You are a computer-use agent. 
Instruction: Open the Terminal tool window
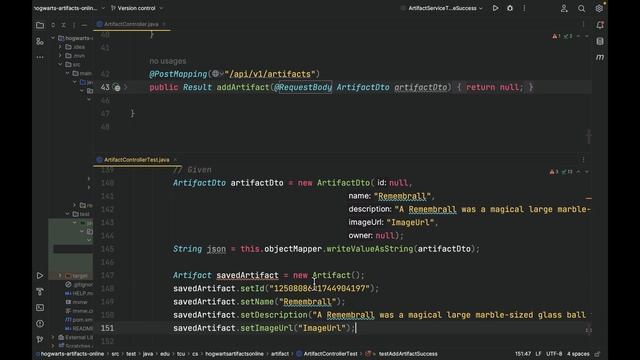[x=40, y=307]
